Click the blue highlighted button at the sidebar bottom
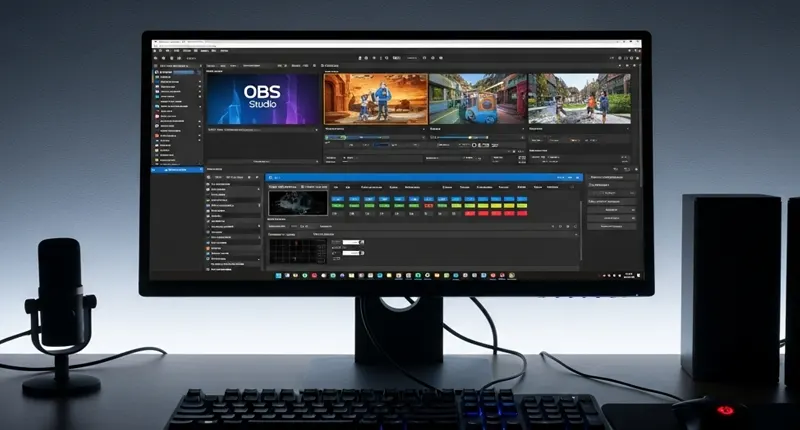800x430 pixels. [177, 170]
